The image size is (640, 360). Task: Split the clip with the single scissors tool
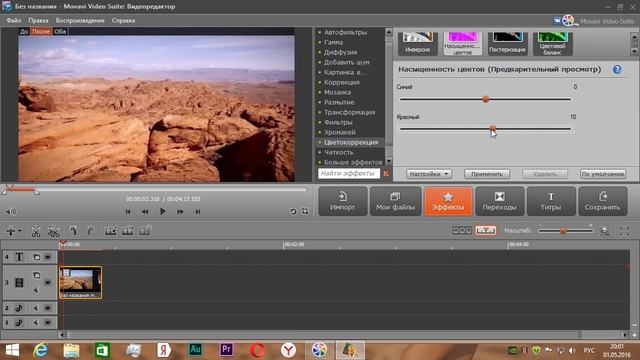coord(36,231)
